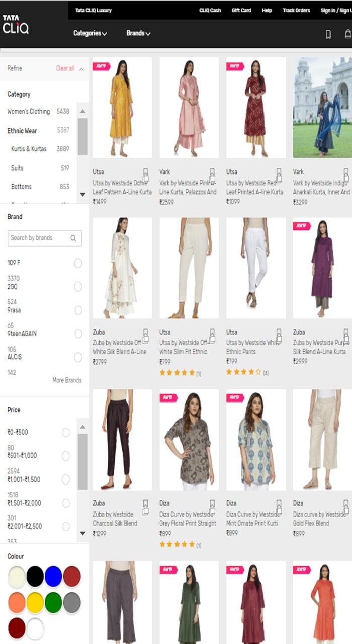This screenshot has width=352, height=644.
Task: Open the Tata CLiQ home logo
Action: (15, 24)
